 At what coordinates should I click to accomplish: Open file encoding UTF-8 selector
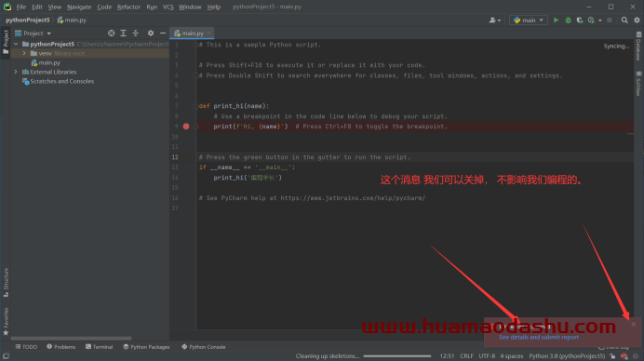[487, 356]
